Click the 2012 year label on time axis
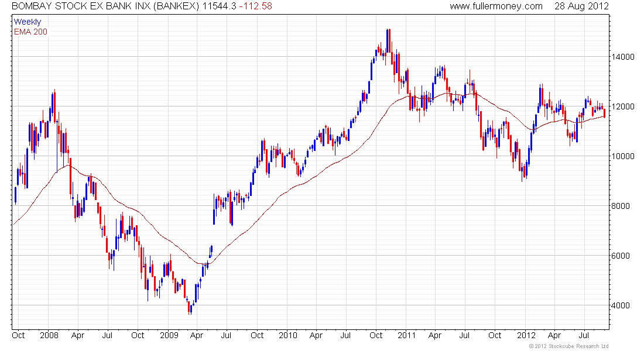The height and width of the screenshot is (351, 644). (x=526, y=335)
